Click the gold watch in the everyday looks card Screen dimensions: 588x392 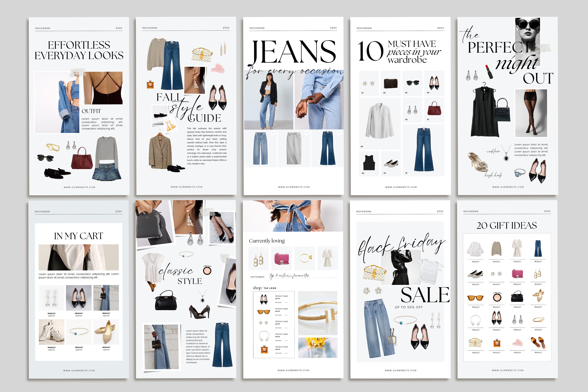[x=53, y=147]
